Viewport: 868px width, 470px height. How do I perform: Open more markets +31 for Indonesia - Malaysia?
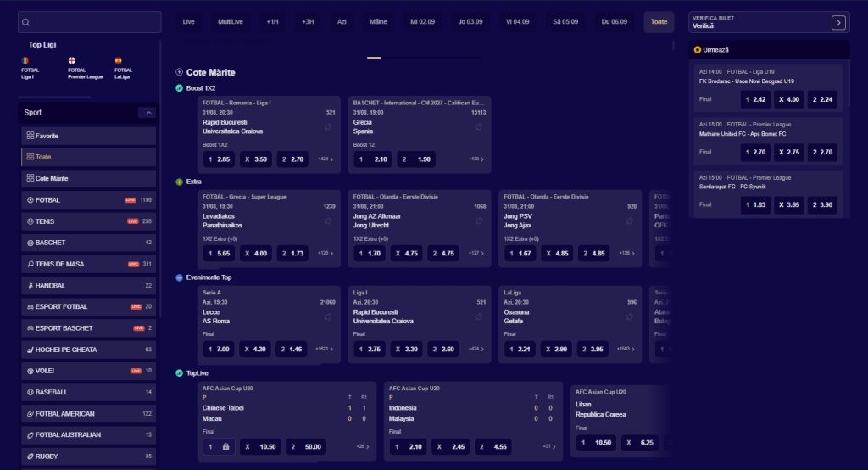click(549, 447)
